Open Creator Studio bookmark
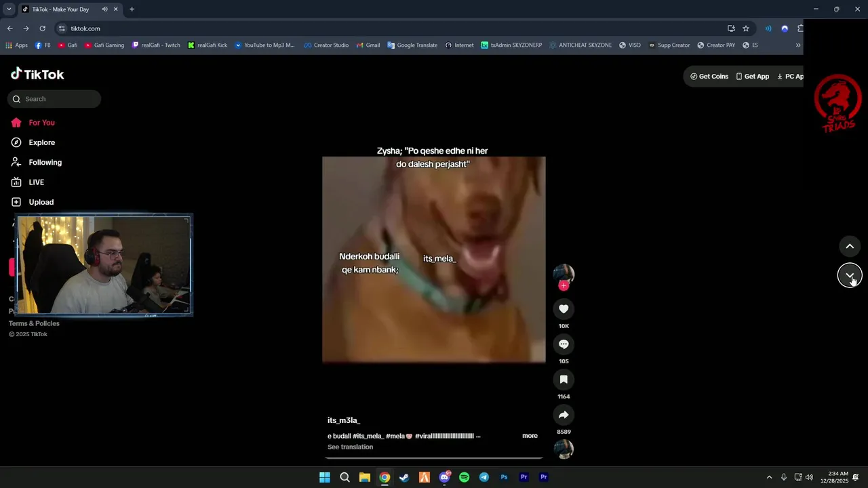 tap(326, 45)
